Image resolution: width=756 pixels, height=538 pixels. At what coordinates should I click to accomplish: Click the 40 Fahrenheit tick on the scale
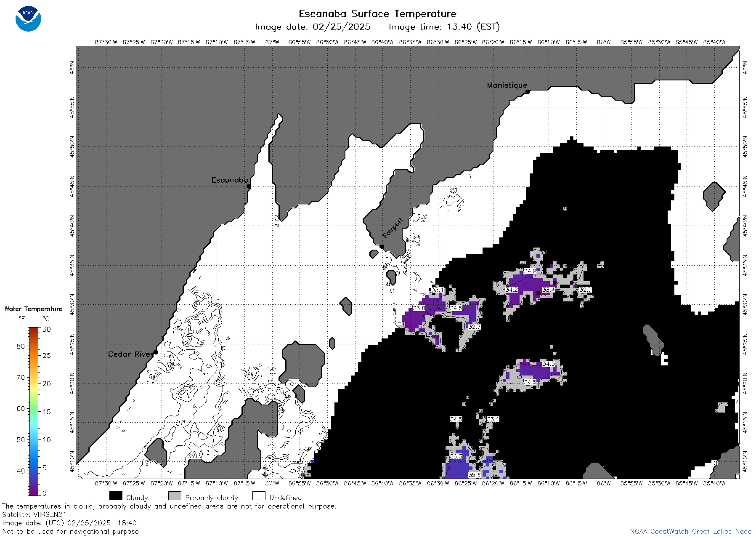(x=21, y=471)
